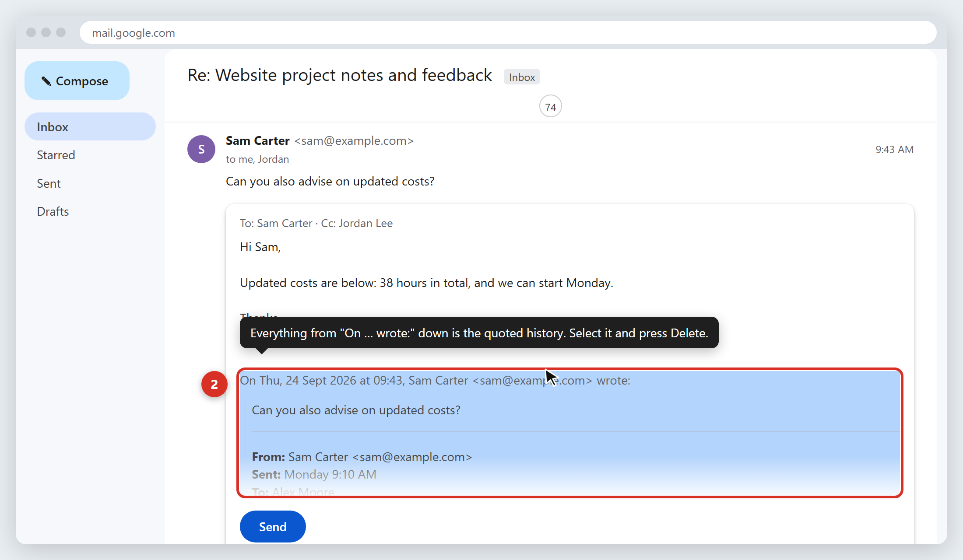Image resolution: width=963 pixels, height=560 pixels.
Task: Open the Drafts folder
Action: (53, 211)
